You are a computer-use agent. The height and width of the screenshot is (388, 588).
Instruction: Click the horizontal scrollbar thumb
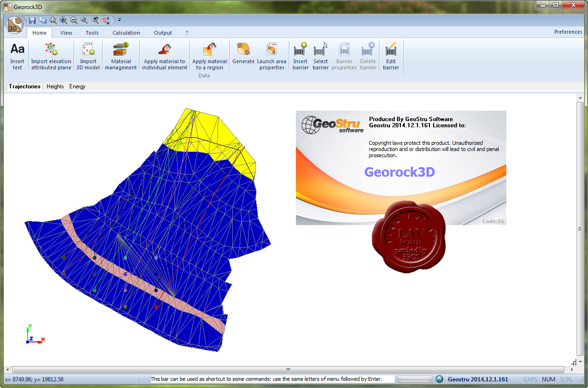(x=288, y=369)
